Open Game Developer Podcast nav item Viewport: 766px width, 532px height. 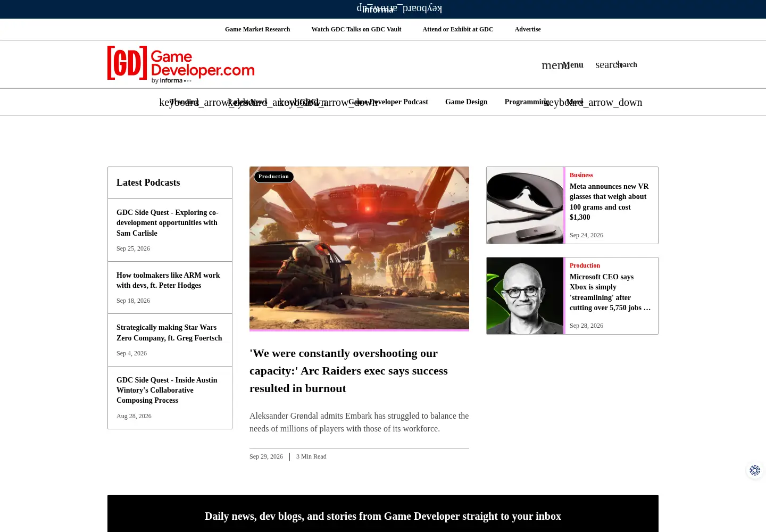click(388, 102)
